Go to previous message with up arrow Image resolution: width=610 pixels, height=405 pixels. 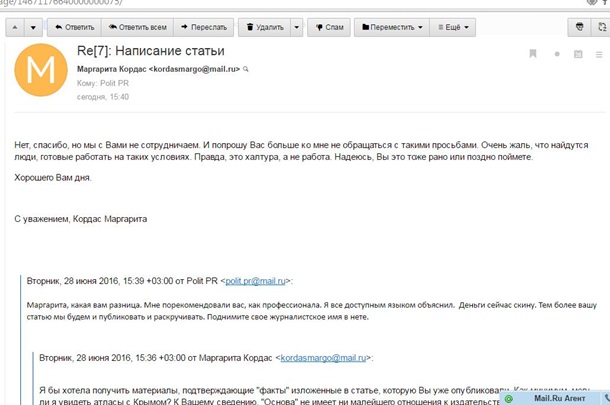click(x=14, y=28)
